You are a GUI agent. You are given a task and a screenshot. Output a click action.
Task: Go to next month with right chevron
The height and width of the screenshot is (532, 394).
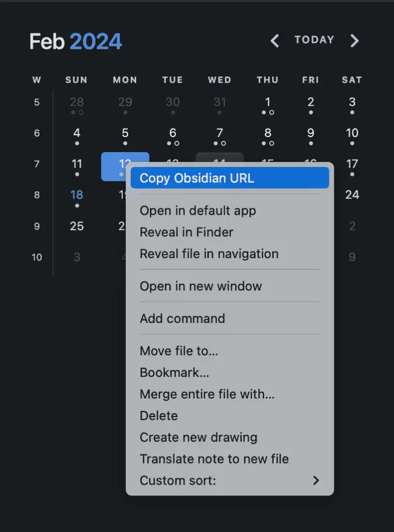pyautogui.click(x=354, y=41)
